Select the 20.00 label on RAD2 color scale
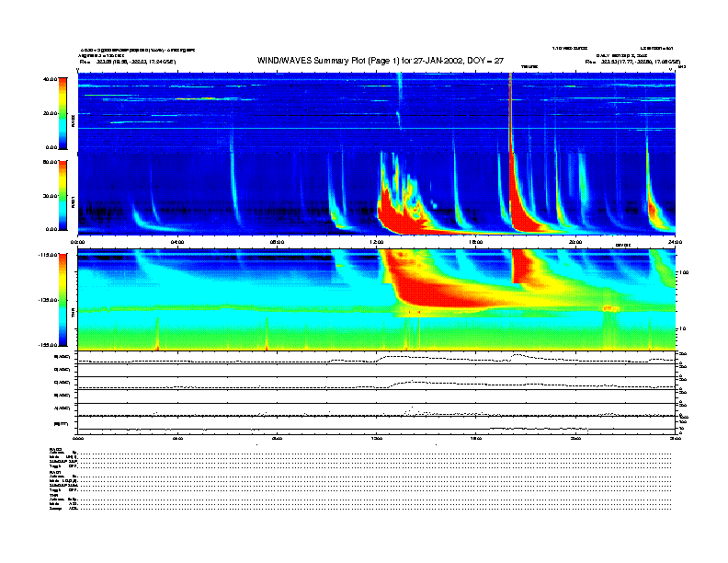This screenshot has width=728, height=563. tap(51, 113)
